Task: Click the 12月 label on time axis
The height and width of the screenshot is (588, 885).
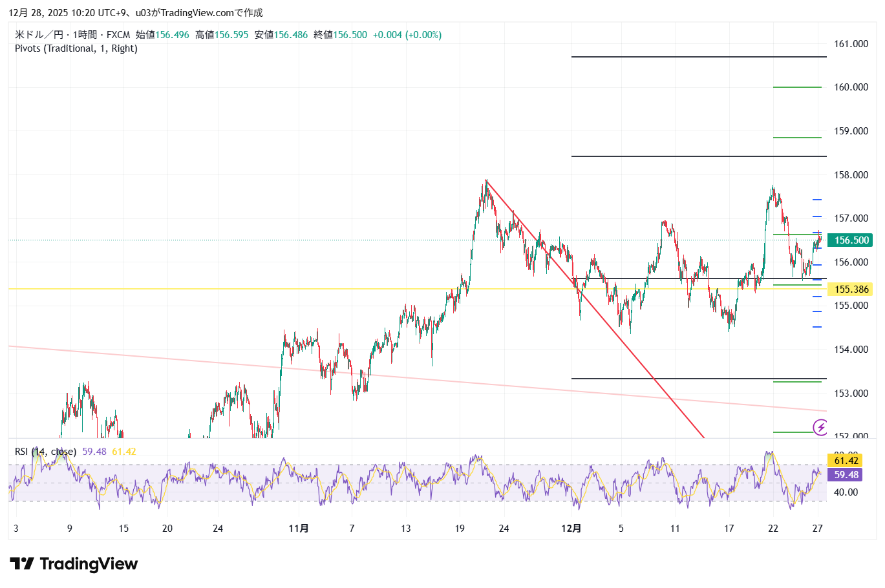Action: click(x=571, y=529)
